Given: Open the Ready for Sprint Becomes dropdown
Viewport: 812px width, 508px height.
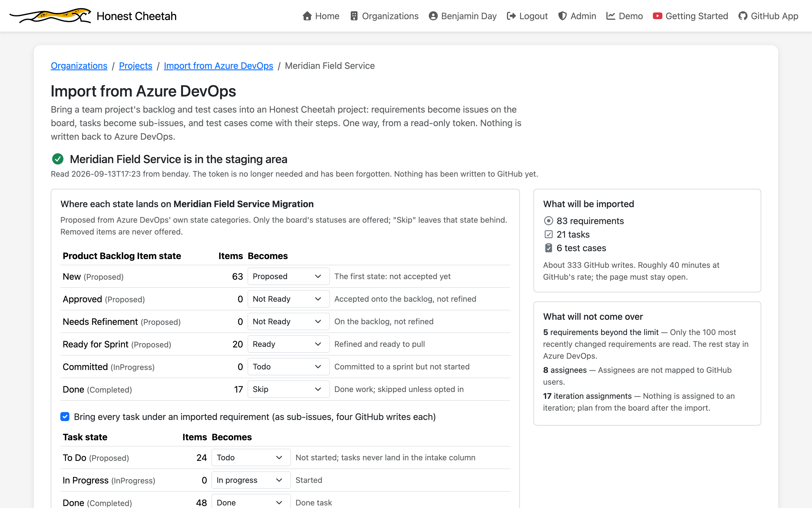Looking at the screenshot, I should pyautogui.click(x=288, y=344).
